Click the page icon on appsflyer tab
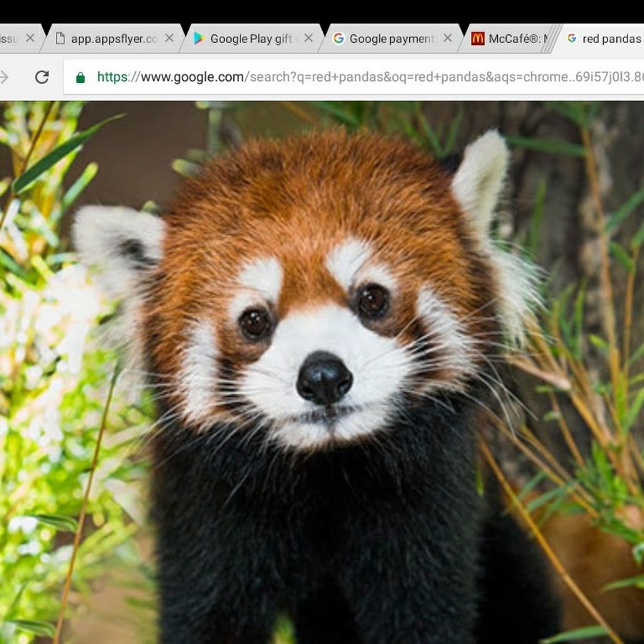The image size is (644, 644). [x=60, y=39]
